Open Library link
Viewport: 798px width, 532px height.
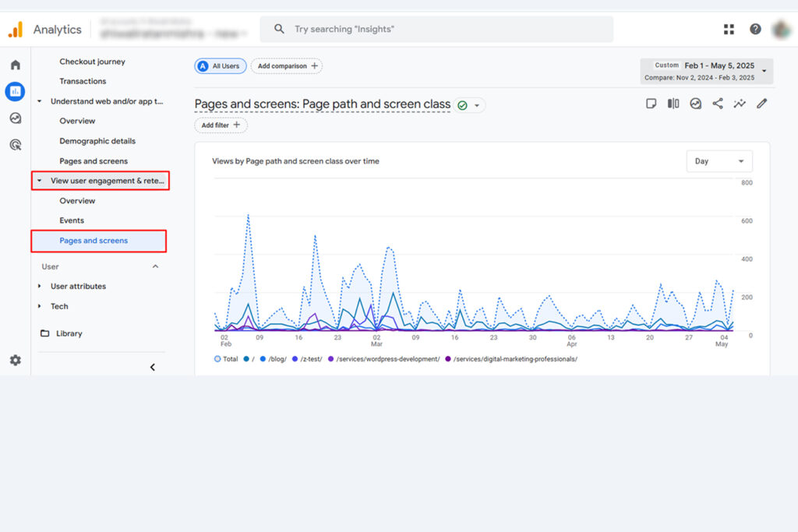(x=69, y=333)
